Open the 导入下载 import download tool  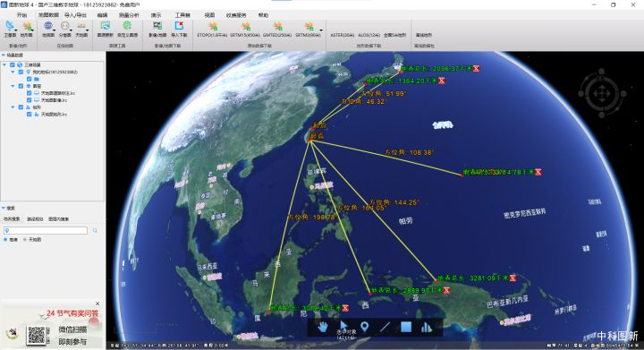(179, 29)
